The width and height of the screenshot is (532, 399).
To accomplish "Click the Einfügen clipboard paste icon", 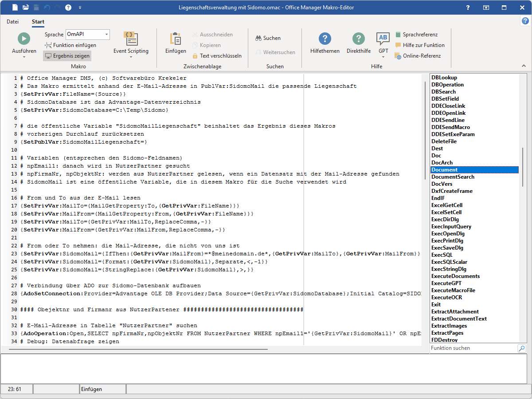I will coord(176,39).
